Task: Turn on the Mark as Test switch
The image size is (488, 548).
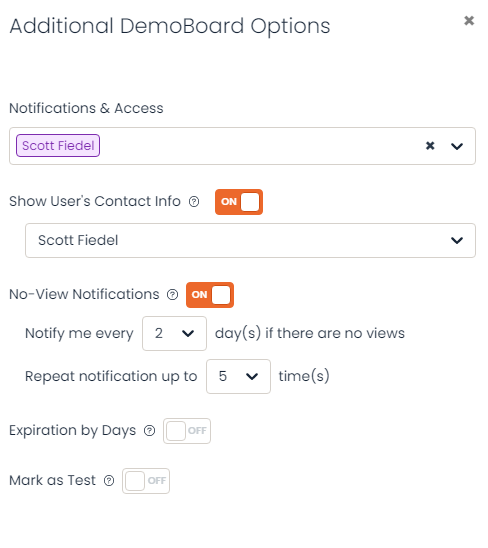Action: point(146,481)
